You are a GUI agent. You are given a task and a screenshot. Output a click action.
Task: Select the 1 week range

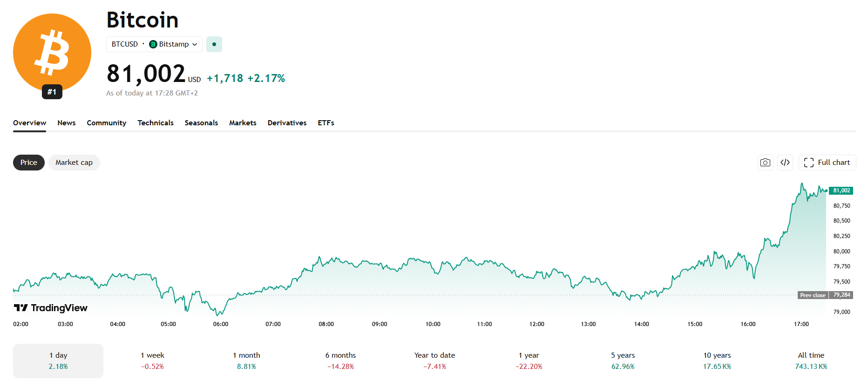click(x=152, y=361)
